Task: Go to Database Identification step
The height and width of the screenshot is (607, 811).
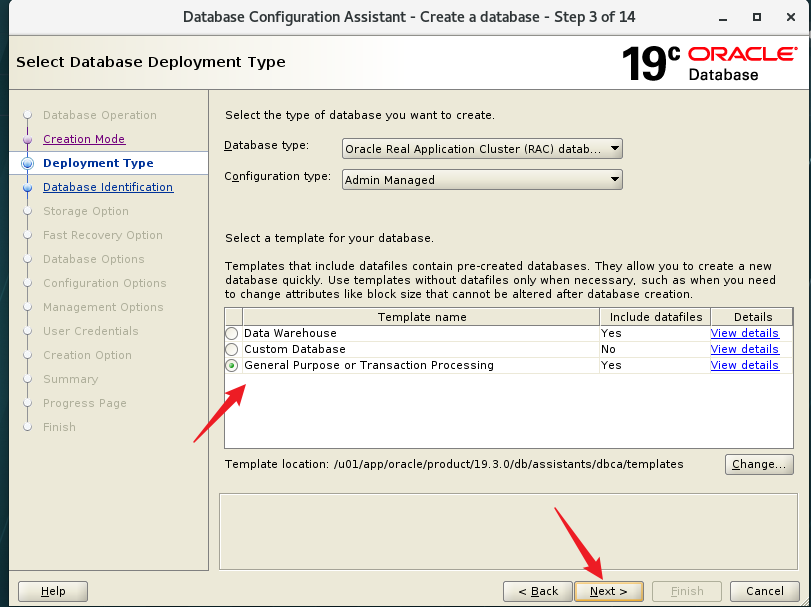Action: (x=108, y=187)
